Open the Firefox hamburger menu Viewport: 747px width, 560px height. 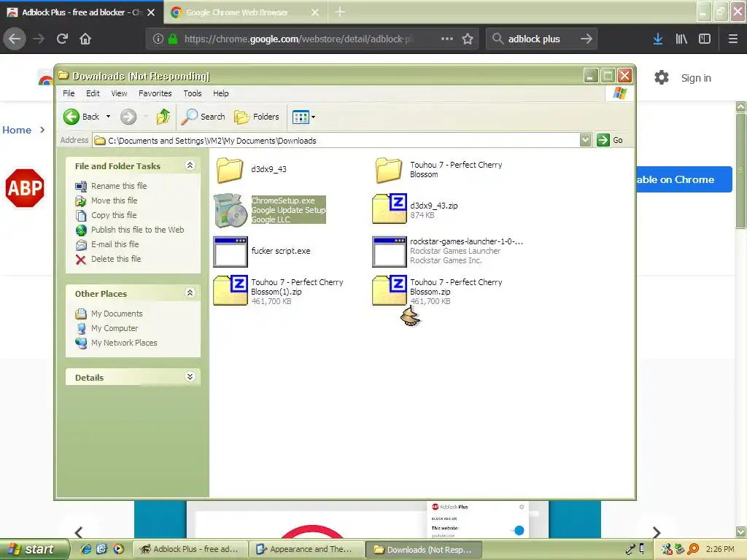(733, 39)
